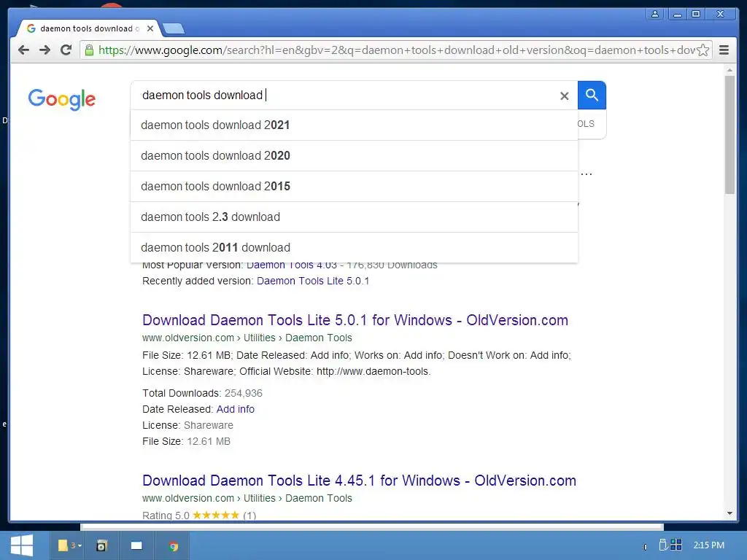Select suggestion daemon tools 2011 download
This screenshot has width=747, height=560.
pos(354,248)
